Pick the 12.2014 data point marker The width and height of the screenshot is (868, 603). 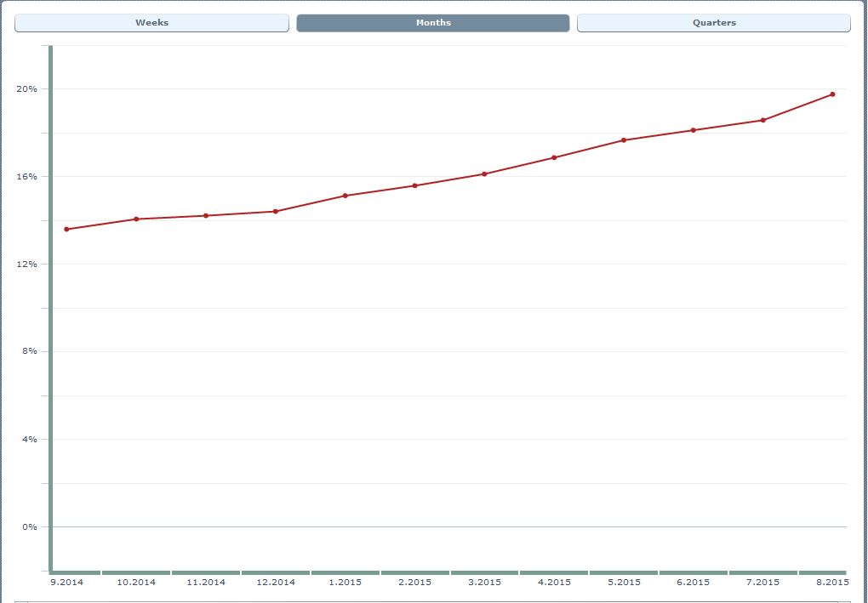tap(276, 212)
